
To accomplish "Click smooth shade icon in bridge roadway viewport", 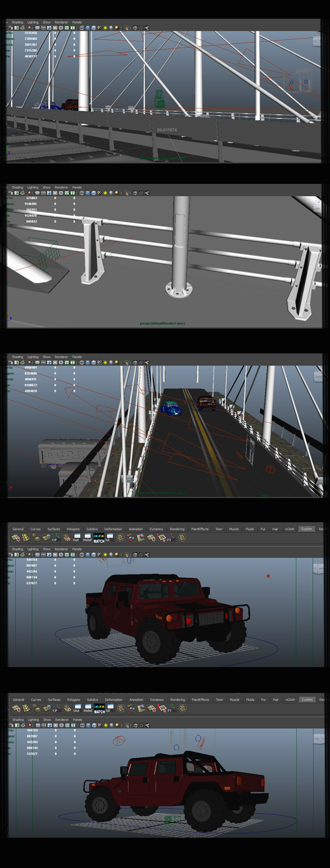I will (87, 362).
